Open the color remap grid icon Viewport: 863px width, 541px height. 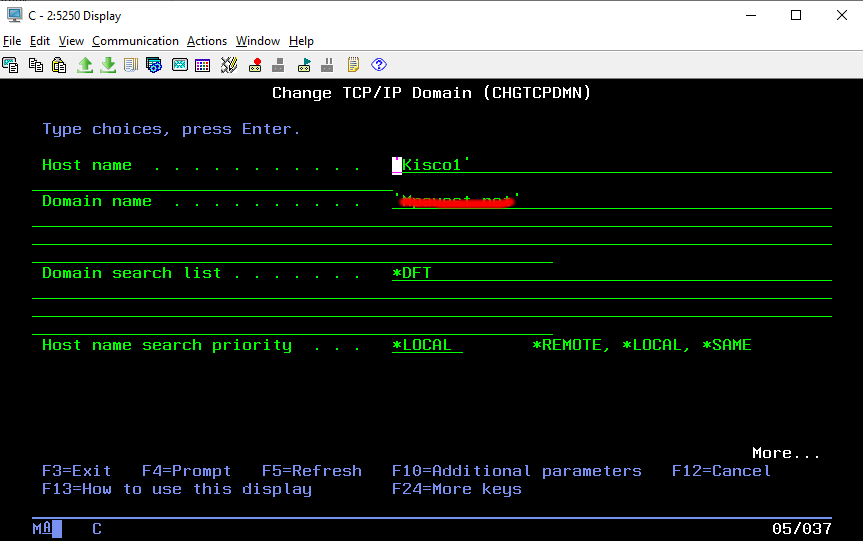pyautogui.click(x=203, y=65)
